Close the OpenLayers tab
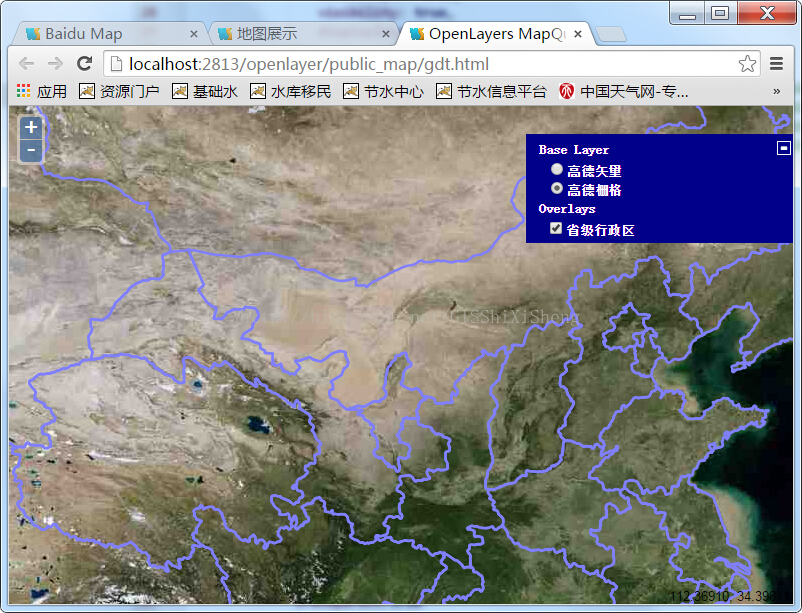Screen dimensions: 802x613 click(578, 34)
